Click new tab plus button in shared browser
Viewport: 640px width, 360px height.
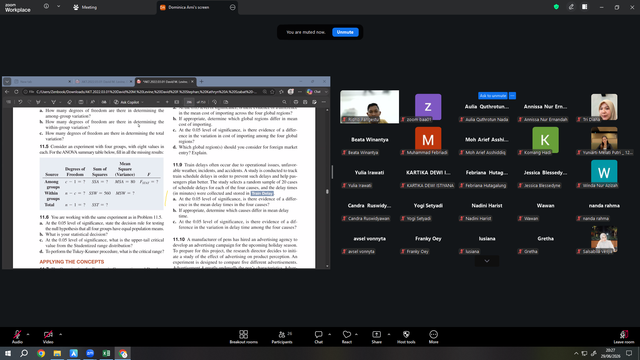(201, 82)
